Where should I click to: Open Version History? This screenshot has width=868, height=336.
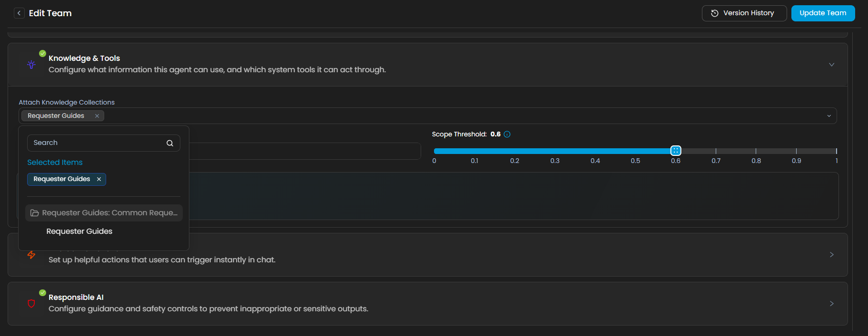[x=744, y=13]
